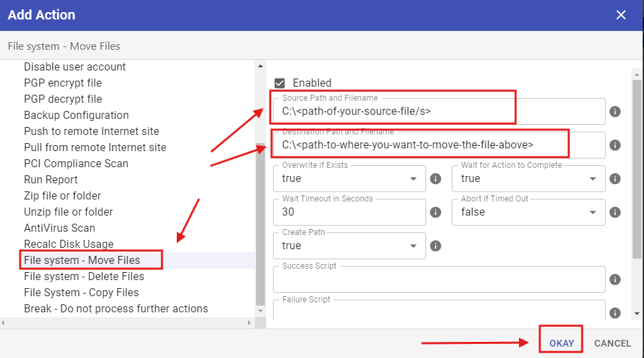Choose the AntiVirus Scan action
Viewport: 644px width, 358px height.
(x=60, y=228)
